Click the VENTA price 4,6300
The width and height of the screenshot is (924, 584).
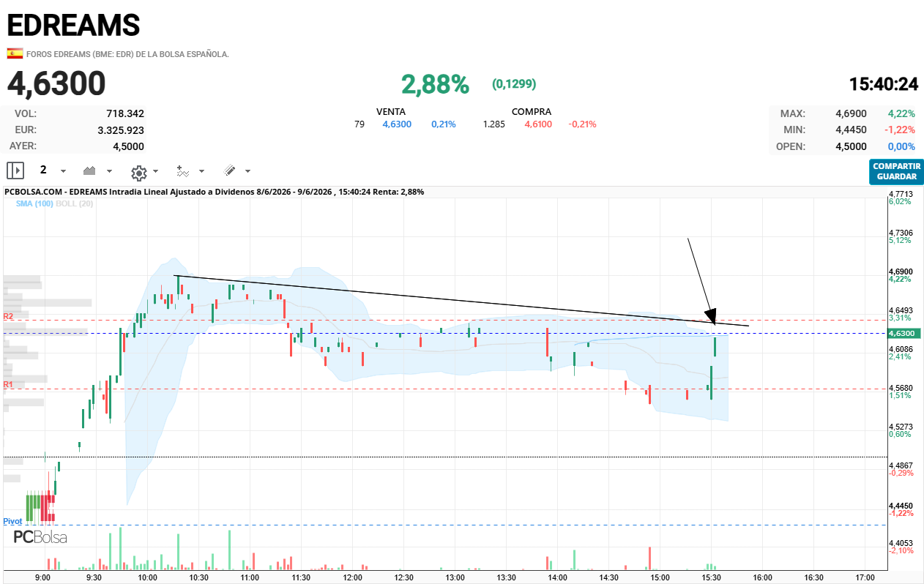[x=397, y=124]
